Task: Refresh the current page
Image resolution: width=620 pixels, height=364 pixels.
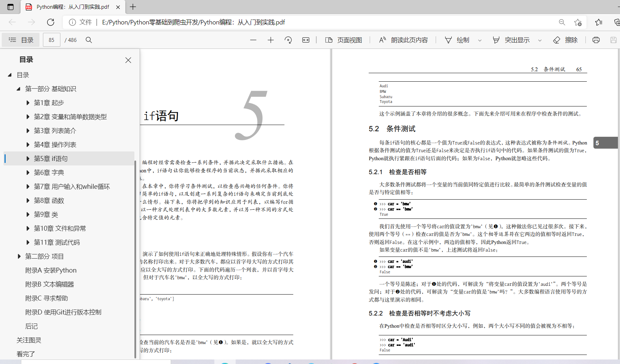Action: [51, 22]
